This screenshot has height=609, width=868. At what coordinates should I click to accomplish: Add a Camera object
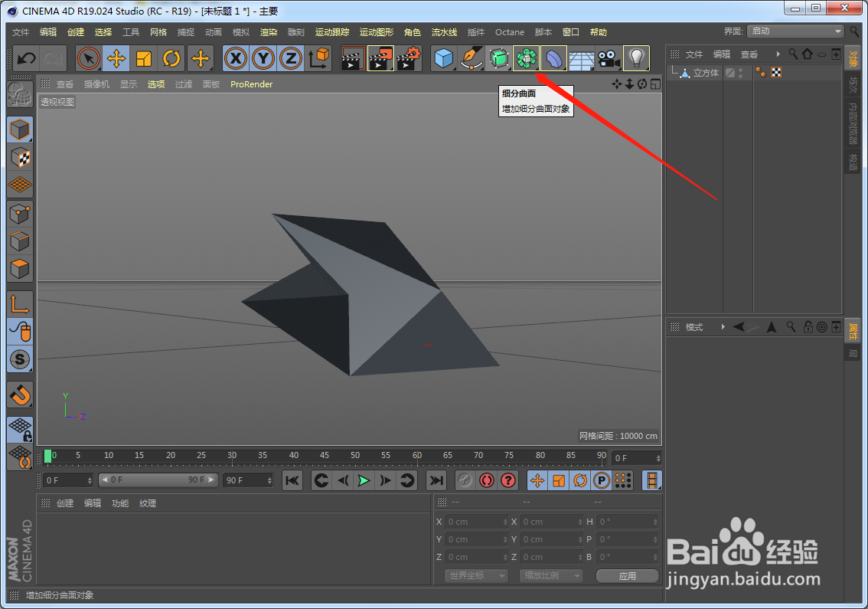pos(609,58)
